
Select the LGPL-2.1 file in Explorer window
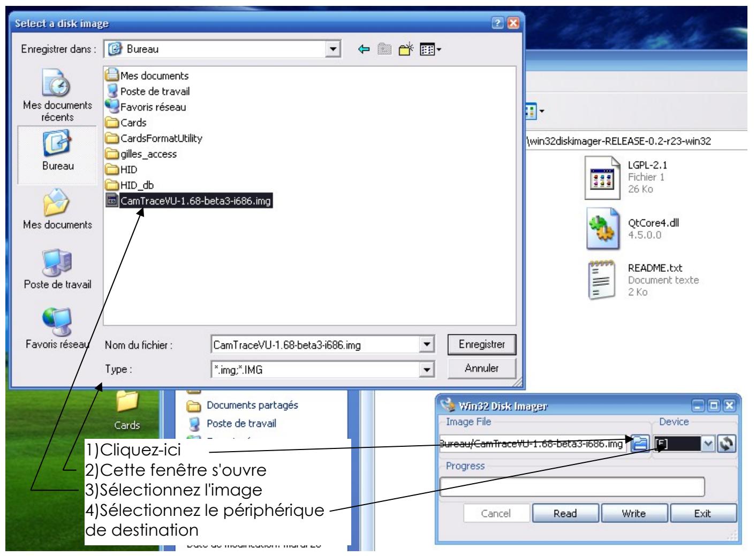pyautogui.click(x=628, y=177)
